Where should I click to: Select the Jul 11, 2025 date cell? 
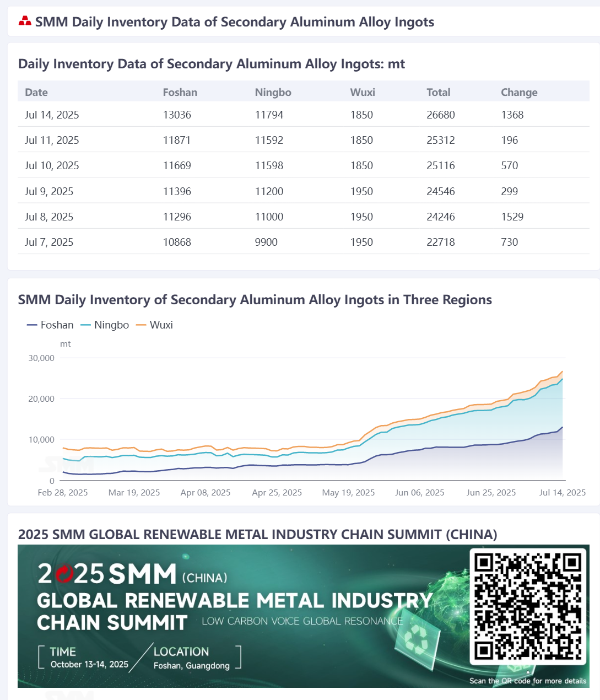click(x=52, y=140)
